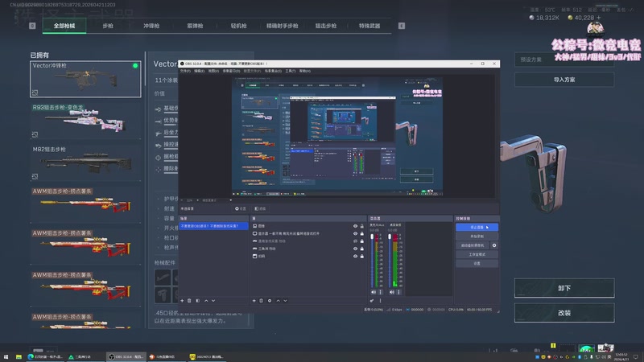Toggle visibility of 三角洲 source

355,249
